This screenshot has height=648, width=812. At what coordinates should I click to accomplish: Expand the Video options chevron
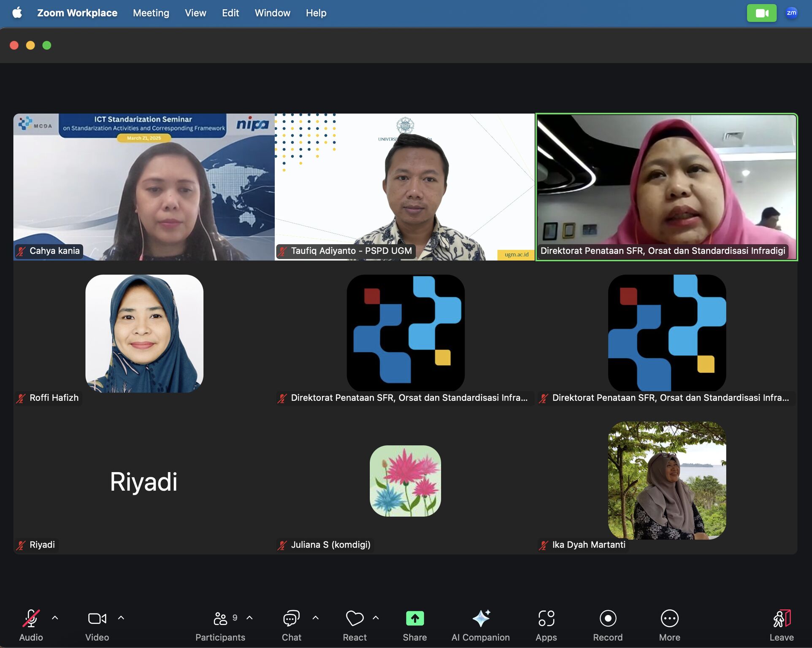pyautogui.click(x=121, y=618)
